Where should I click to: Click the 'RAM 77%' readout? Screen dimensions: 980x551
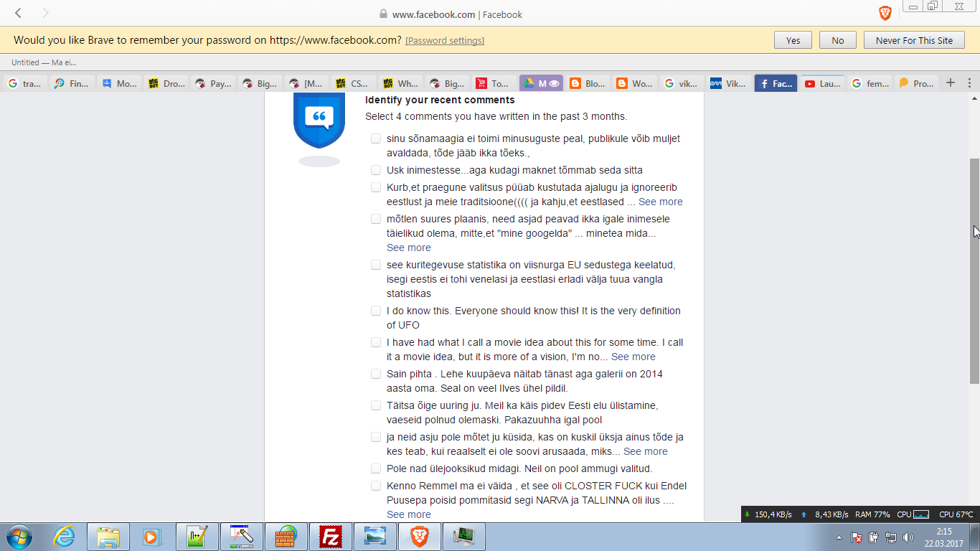pyautogui.click(x=872, y=514)
